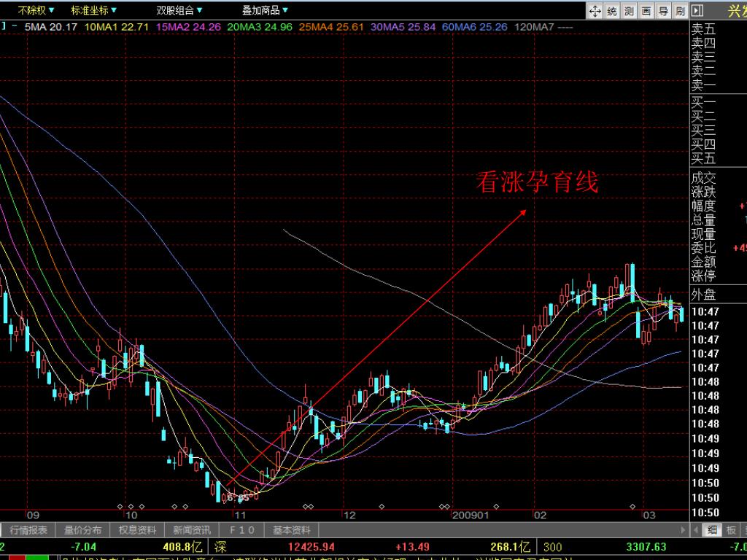
Task: Click the four-arrow move crosshair icon
Action: click(595, 11)
